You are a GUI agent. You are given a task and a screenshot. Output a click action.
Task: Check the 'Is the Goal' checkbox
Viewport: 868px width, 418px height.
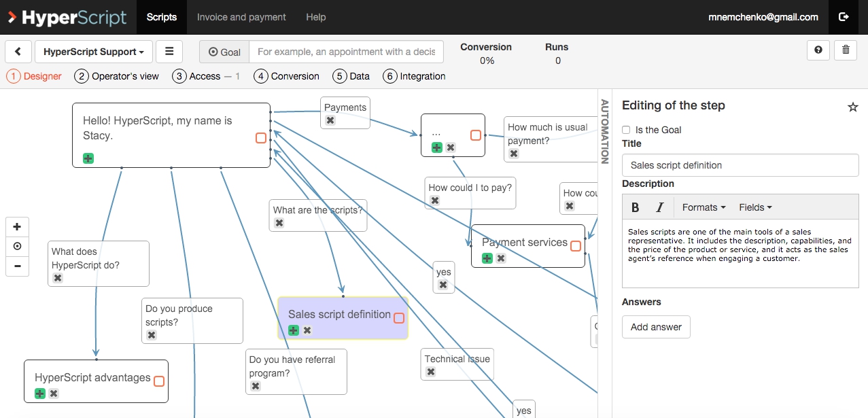click(x=627, y=130)
